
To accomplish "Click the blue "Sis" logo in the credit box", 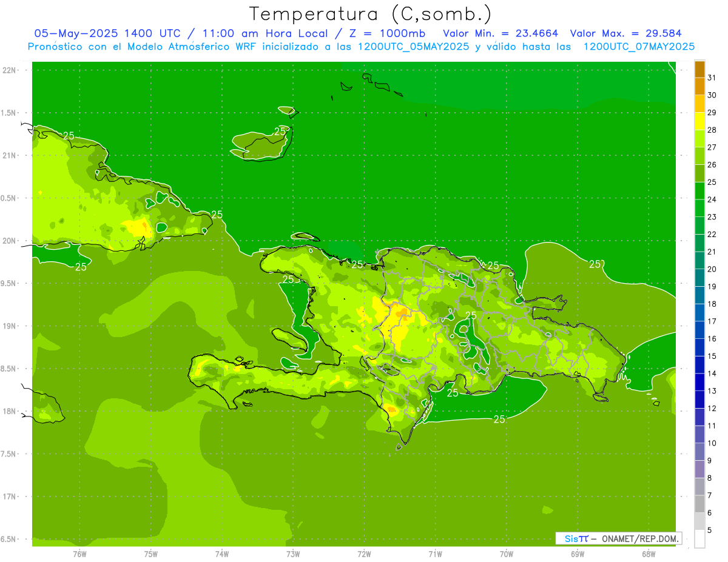I will (x=571, y=538).
